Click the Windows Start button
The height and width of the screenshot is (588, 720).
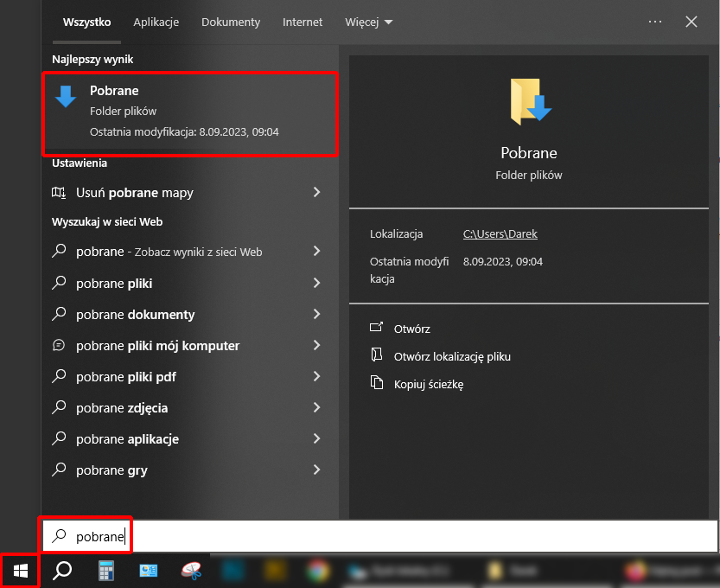tap(20, 571)
